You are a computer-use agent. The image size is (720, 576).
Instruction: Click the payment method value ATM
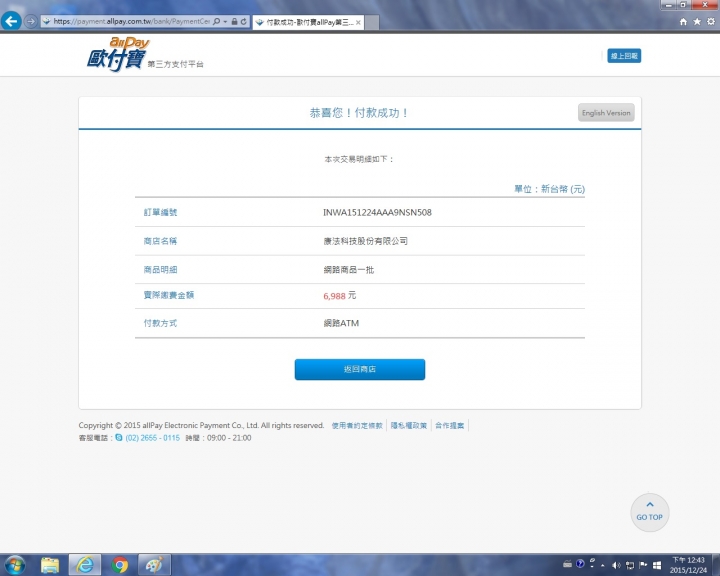[x=341, y=323]
